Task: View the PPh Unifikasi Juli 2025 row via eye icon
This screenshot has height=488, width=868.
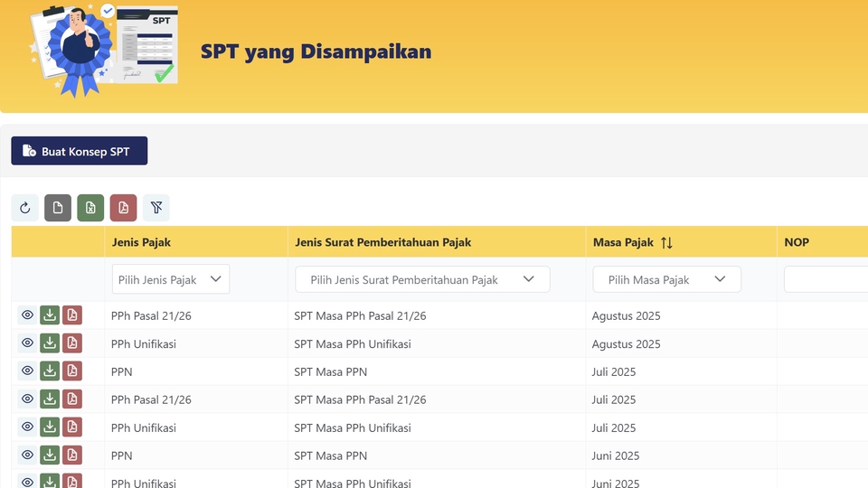Action: 27,427
